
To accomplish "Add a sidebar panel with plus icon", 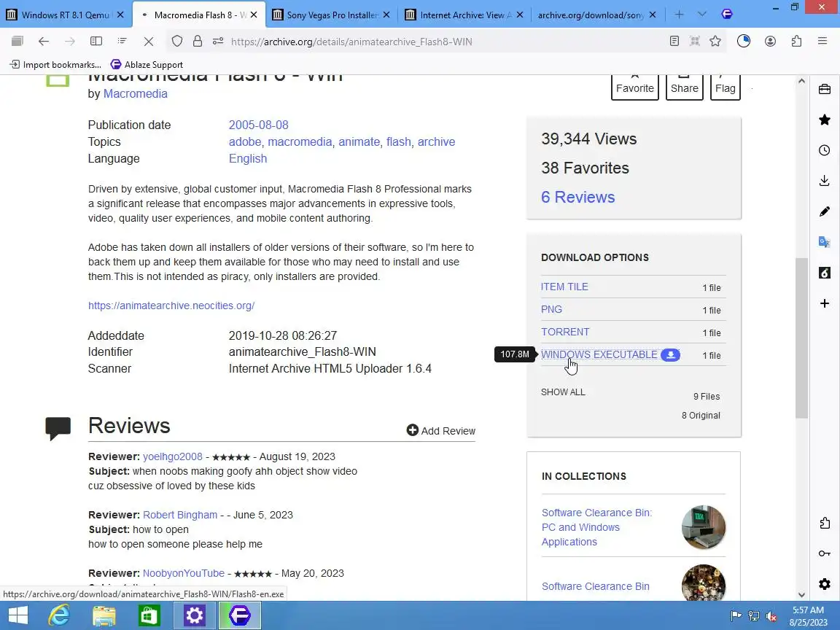I will pyautogui.click(x=825, y=304).
